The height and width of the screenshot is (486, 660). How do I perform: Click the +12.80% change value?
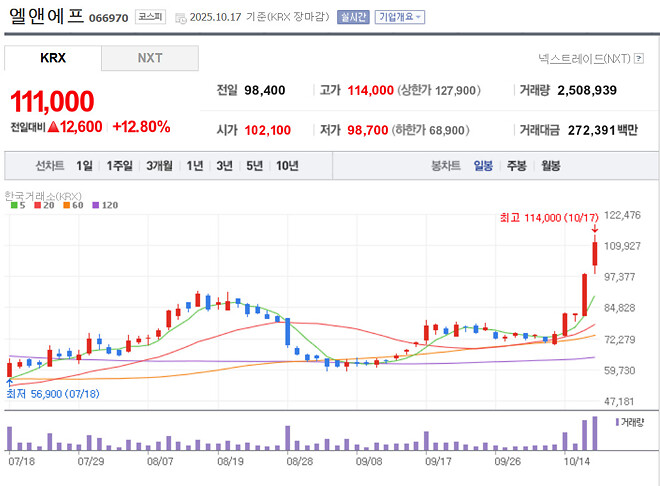tap(141, 126)
